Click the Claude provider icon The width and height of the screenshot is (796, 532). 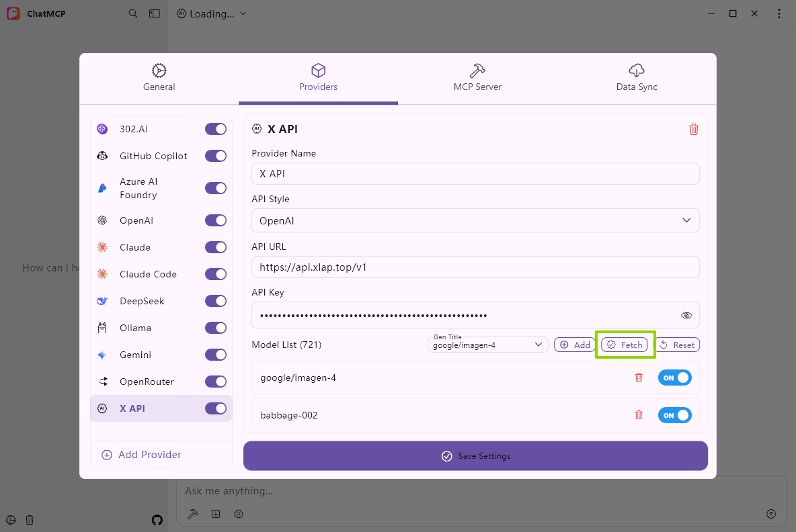[102, 247]
